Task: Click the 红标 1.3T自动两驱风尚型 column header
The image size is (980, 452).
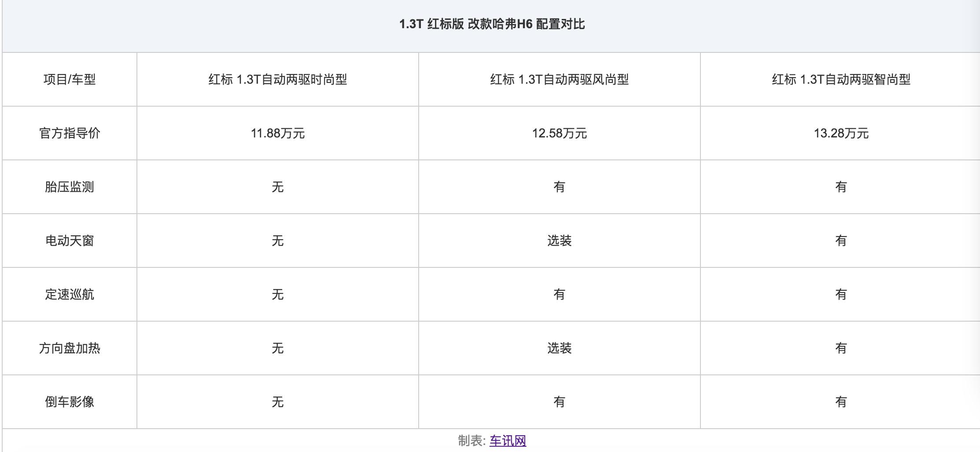Action: tap(559, 79)
